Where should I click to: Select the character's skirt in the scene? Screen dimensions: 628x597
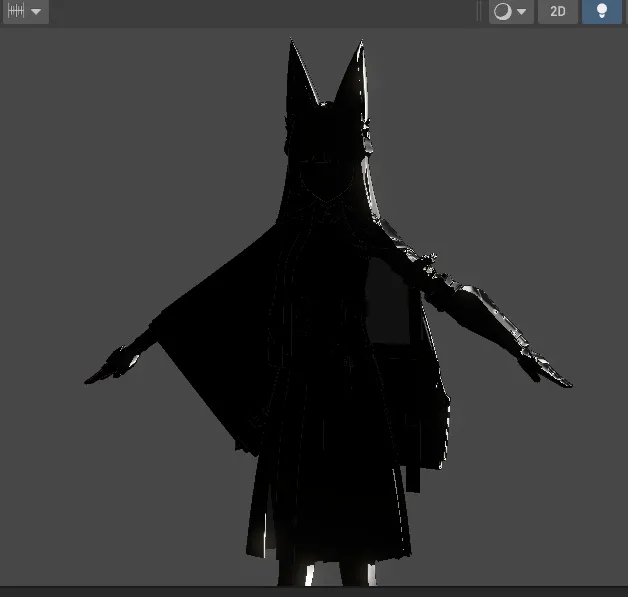pos(330,500)
